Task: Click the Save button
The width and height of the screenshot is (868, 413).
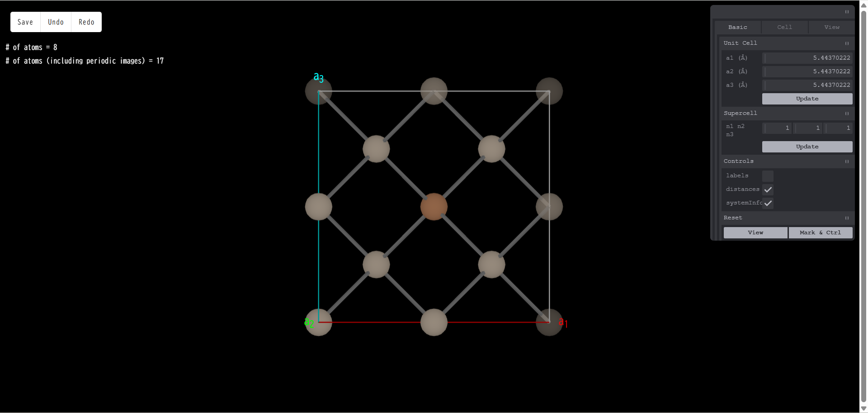Action: click(25, 22)
